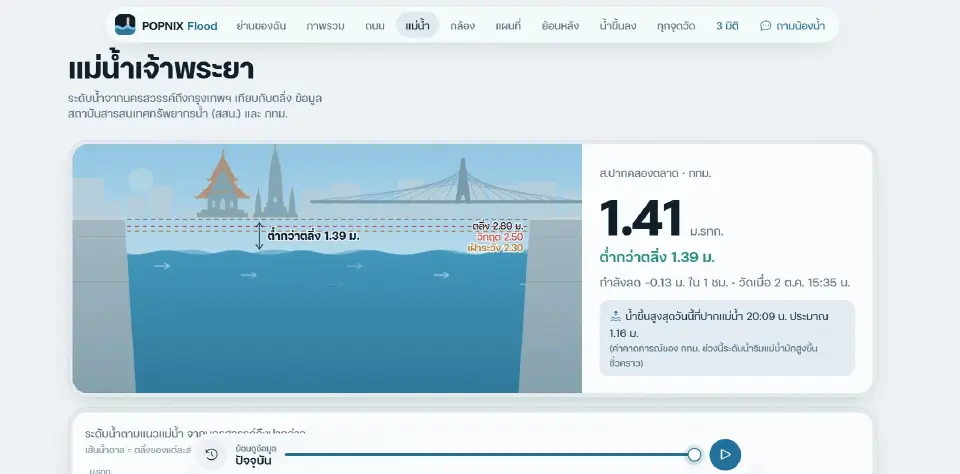Click the 1.41 water level reading

pyautogui.click(x=640, y=218)
